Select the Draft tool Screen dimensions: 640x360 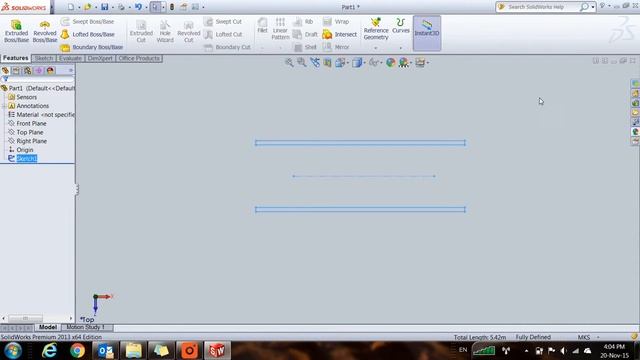click(x=305, y=34)
